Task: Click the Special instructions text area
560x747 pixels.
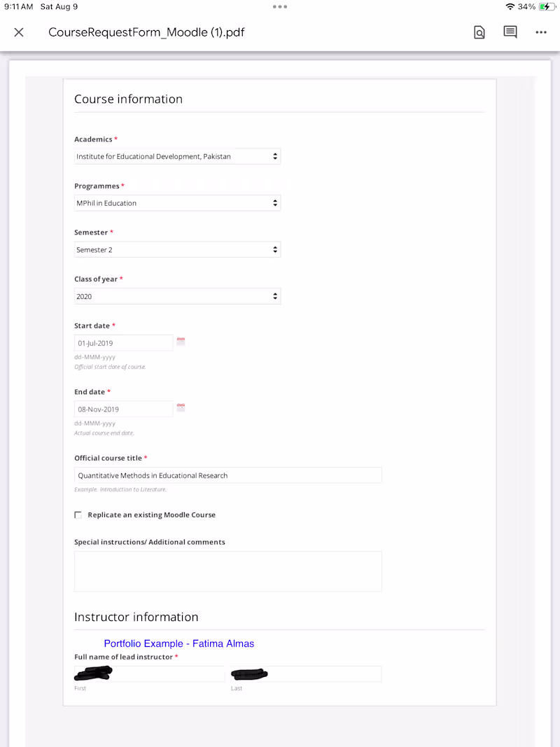Action: pyautogui.click(x=228, y=571)
